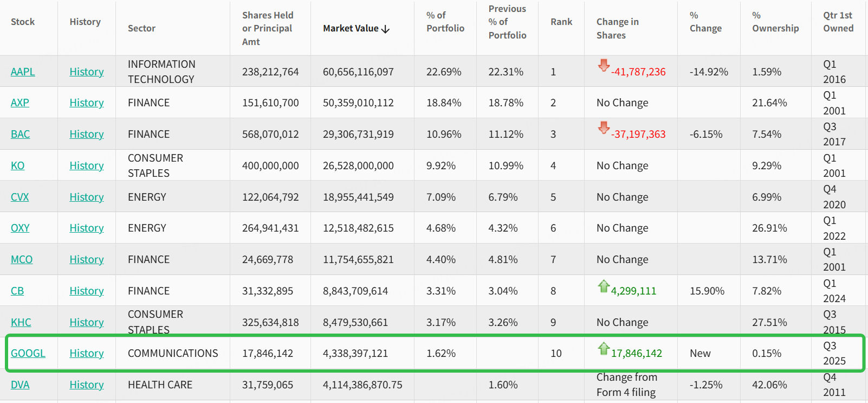Image resolution: width=868 pixels, height=403 pixels.
Task: Open the CVX ticker link
Action: pyautogui.click(x=20, y=197)
